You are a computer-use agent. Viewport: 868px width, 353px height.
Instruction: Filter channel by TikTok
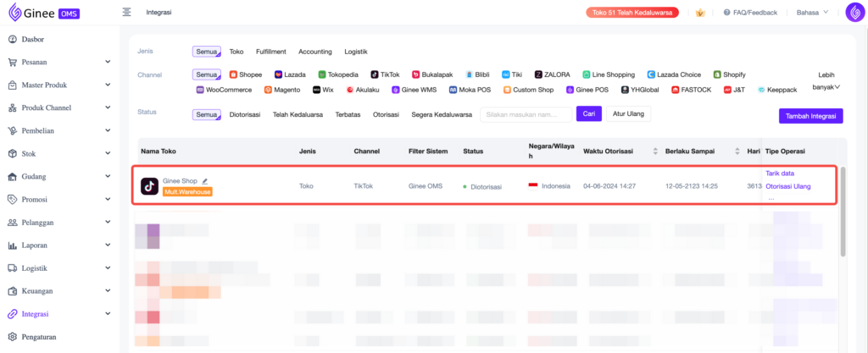(x=386, y=74)
